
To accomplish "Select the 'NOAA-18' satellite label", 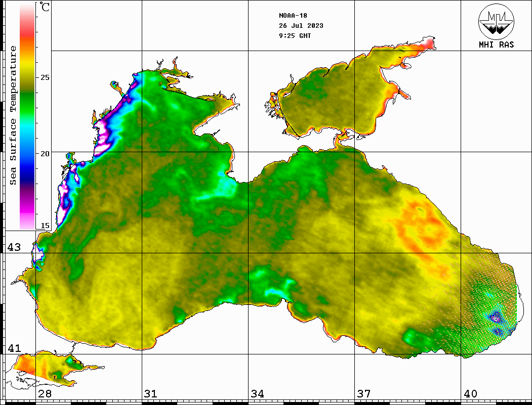I will tap(293, 16).
